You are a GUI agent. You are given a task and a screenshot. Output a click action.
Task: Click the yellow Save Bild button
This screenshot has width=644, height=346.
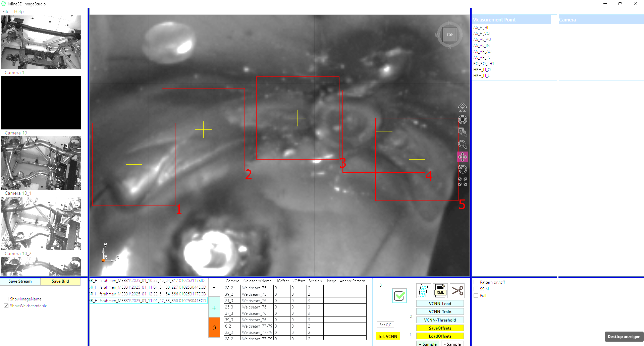(60, 281)
